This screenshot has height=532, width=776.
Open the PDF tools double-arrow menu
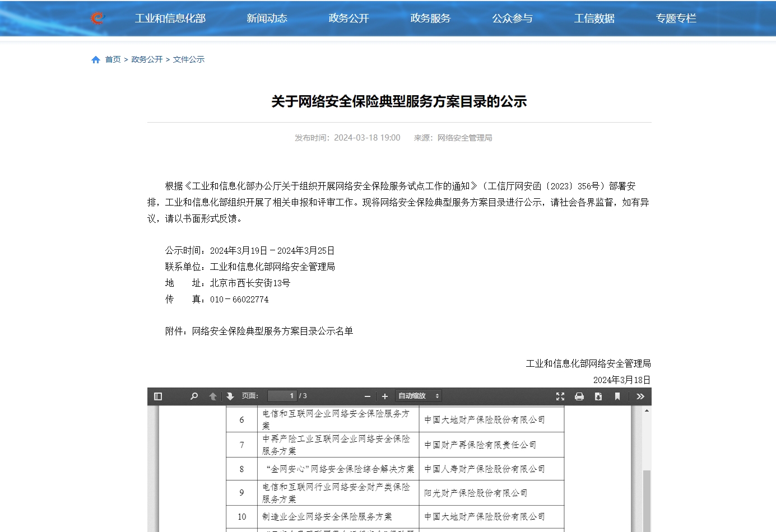pyautogui.click(x=640, y=396)
